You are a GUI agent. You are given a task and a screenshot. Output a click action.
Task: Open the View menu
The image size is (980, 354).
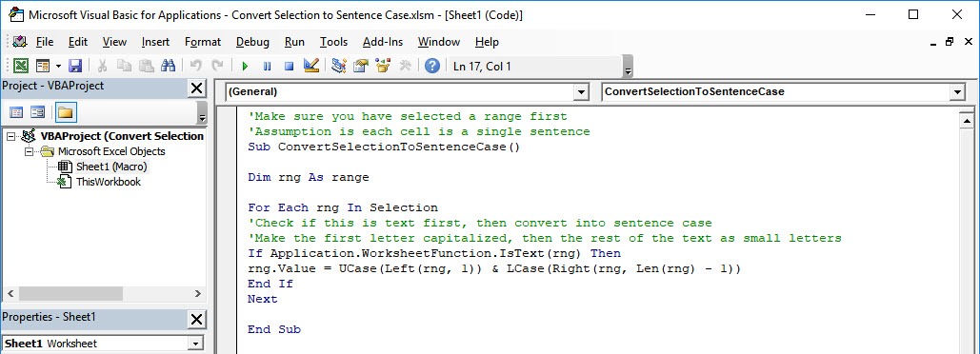click(x=114, y=42)
